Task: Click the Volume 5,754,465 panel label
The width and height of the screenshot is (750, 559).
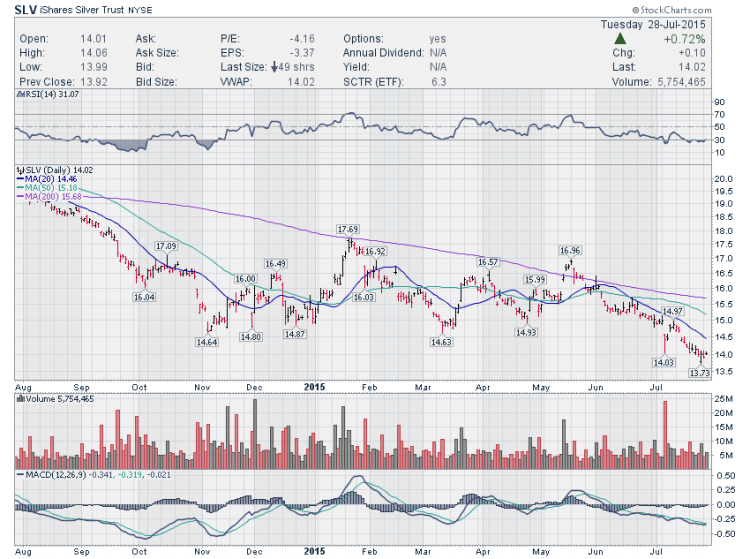Action: tap(60, 399)
